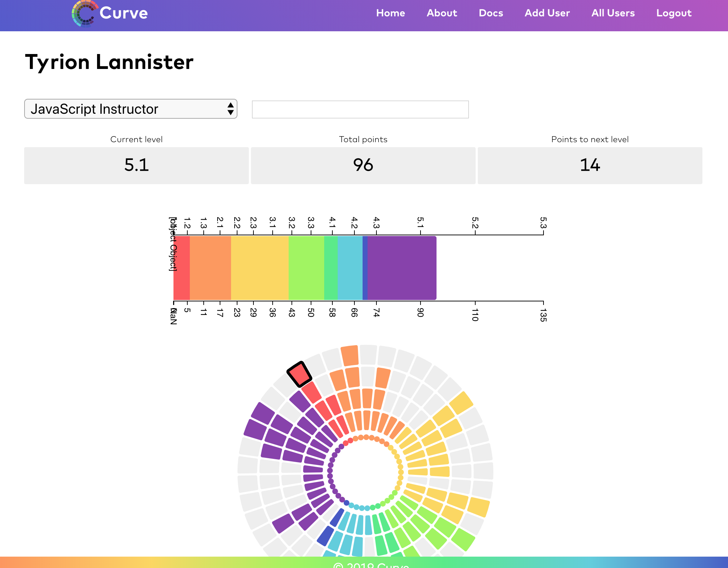The height and width of the screenshot is (568, 728).
Task: Click the 2.1 level tick label
Action: click(220, 223)
